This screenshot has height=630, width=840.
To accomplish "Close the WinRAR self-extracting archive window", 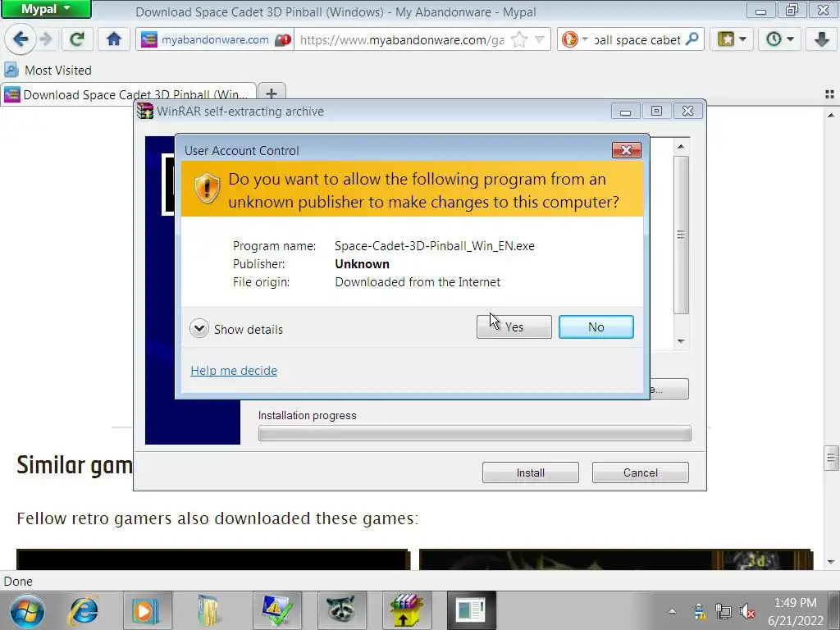I will 688,111.
